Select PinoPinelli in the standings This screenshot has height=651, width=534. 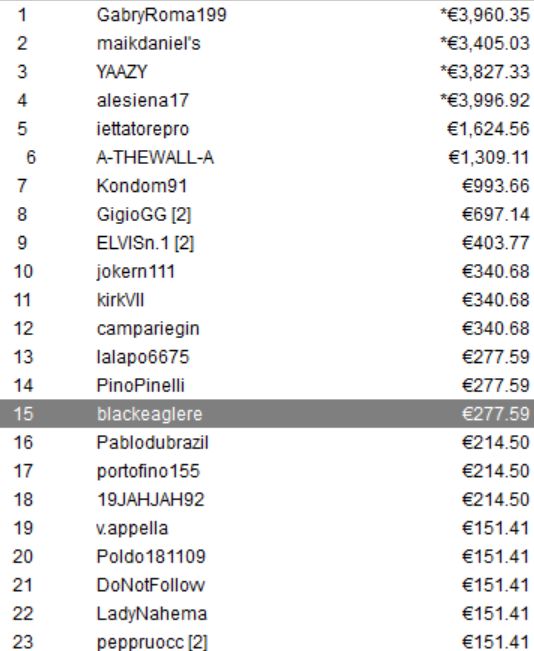(x=267, y=385)
